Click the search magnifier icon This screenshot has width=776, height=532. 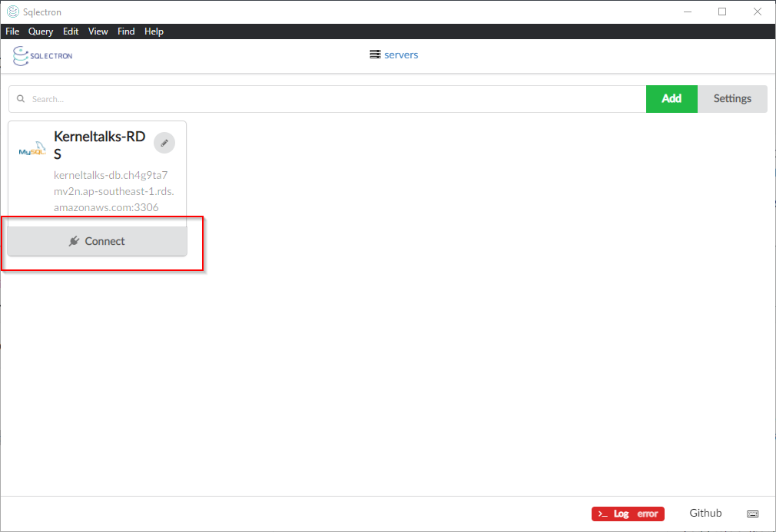(21, 99)
